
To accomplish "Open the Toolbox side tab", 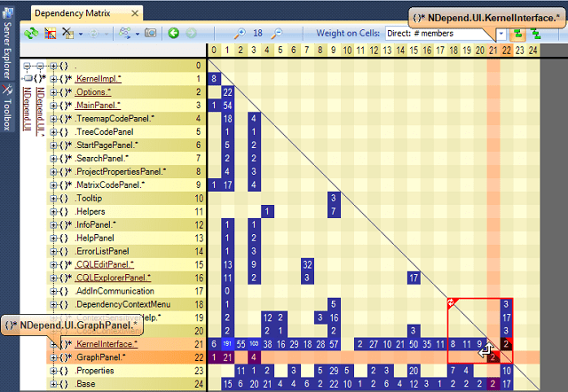I will pyautogui.click(x=7, y=108).
